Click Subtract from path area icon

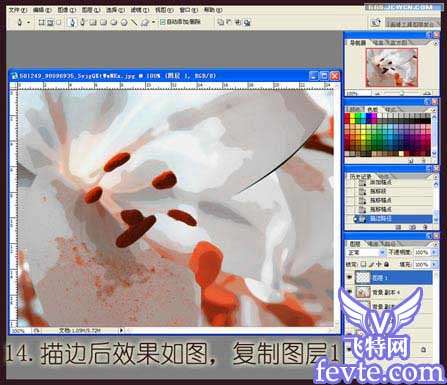click(x=229, y=22)
